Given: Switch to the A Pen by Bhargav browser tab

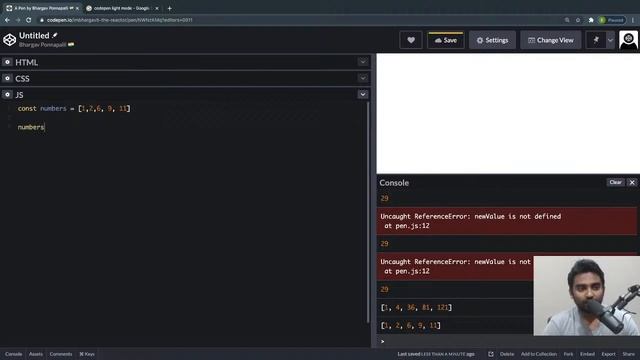Looking at the screenshot, I should 42,8.
